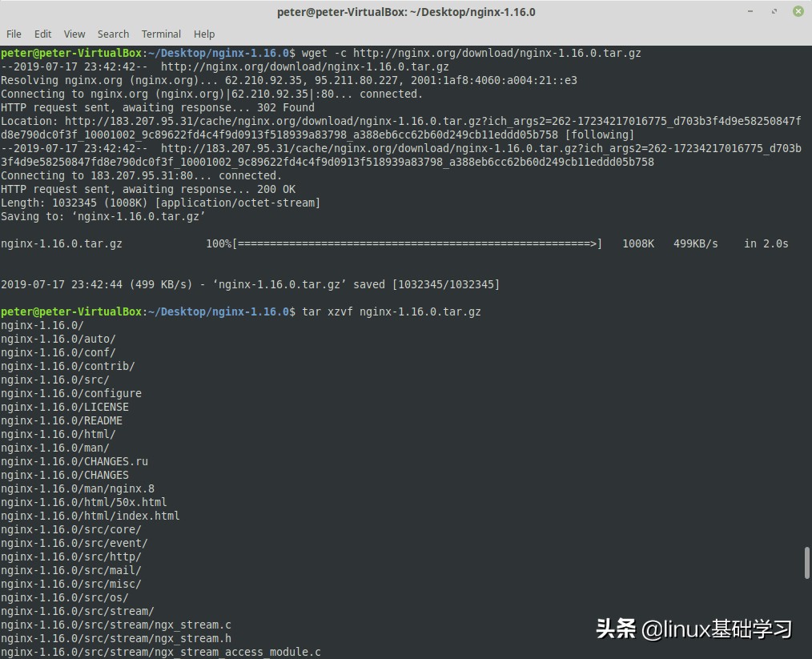Click the 'Saving to:' output line

[x=103, y=216]
